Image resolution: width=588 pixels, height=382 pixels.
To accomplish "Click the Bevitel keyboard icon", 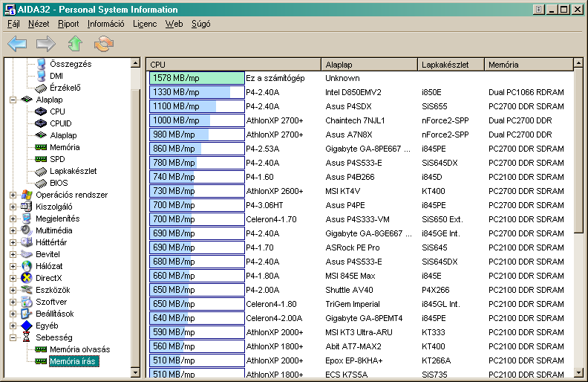I will [x=27, y=254].
